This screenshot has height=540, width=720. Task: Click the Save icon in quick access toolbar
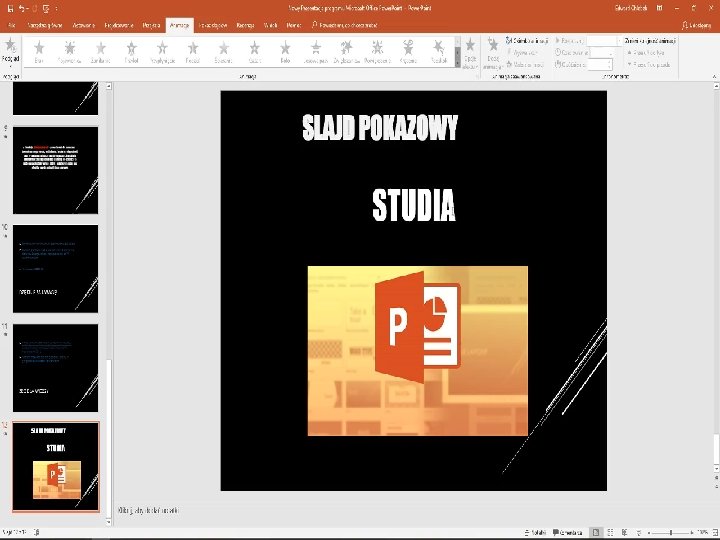tap(10, 8)
